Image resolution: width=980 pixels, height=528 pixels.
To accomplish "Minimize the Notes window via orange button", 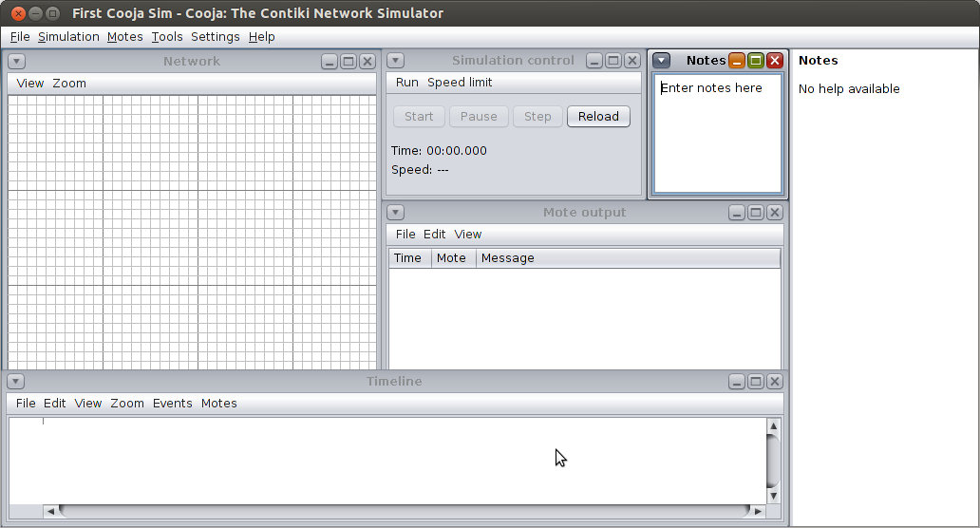I will point(737,60).
